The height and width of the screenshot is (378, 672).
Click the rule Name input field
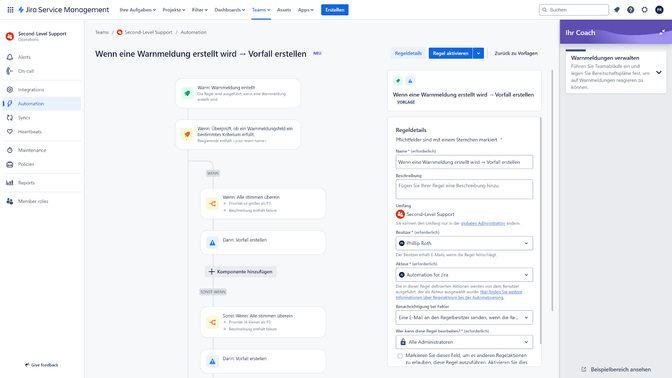[464, 162]
